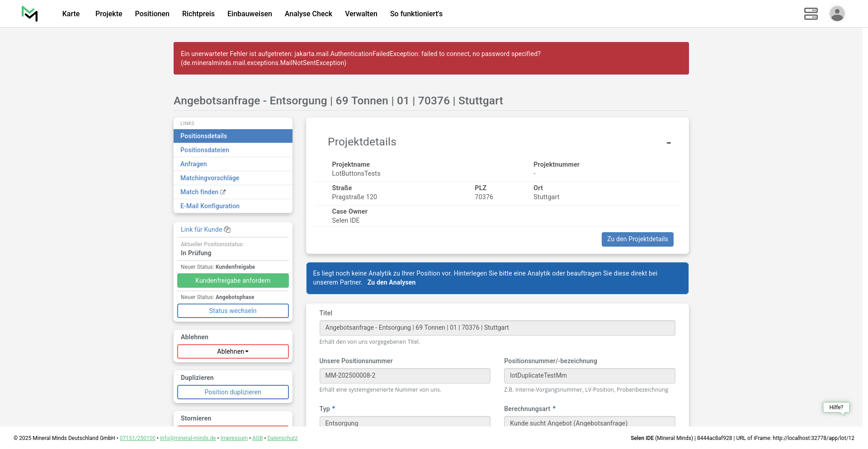Collapse the Projektdetails panel with minus

[x=668, y=143]
